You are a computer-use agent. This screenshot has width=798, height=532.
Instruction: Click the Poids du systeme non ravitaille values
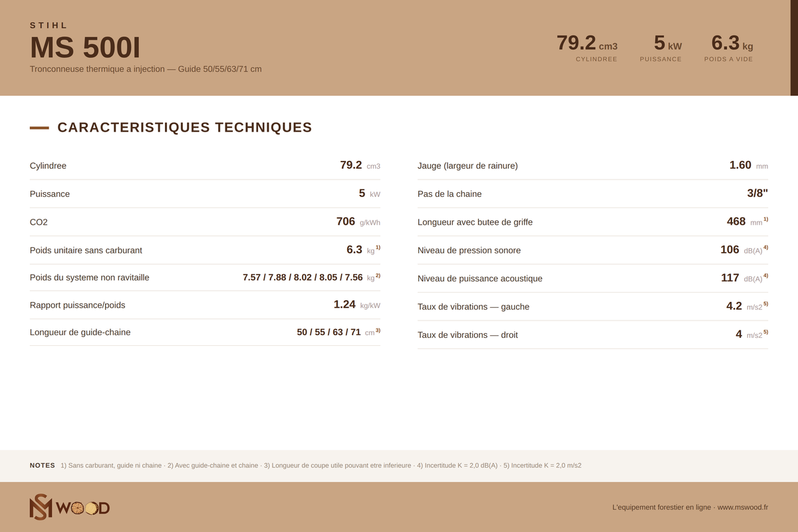303,277
